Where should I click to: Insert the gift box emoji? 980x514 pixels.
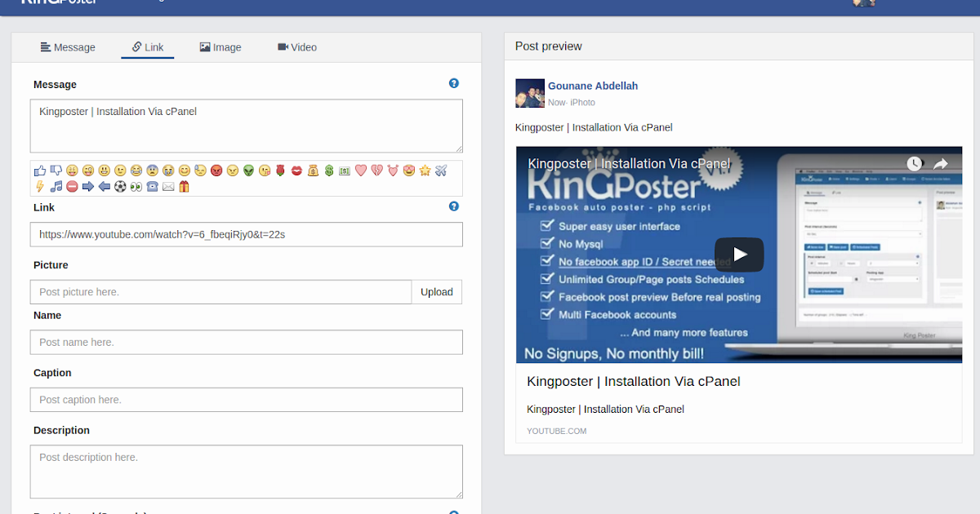point(184,186)
